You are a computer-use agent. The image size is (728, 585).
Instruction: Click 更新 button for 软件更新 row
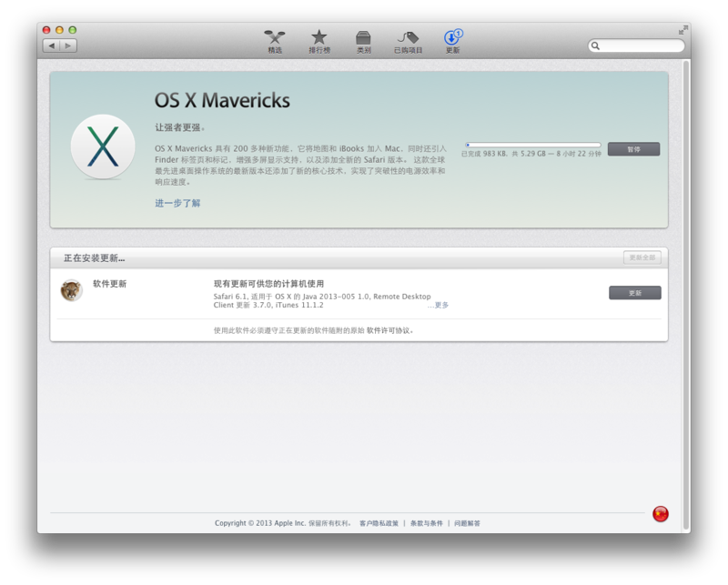pos(634,293)
